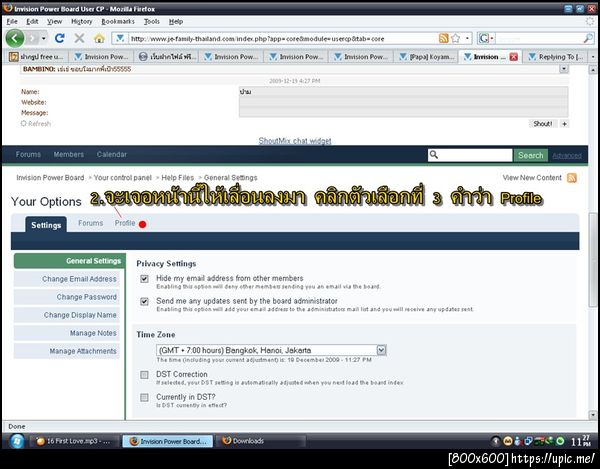The height and width of the screenshot is (469, 600).
Task: Click the browser URL address field
Action: pyautogui.click(x=283, y=39)
